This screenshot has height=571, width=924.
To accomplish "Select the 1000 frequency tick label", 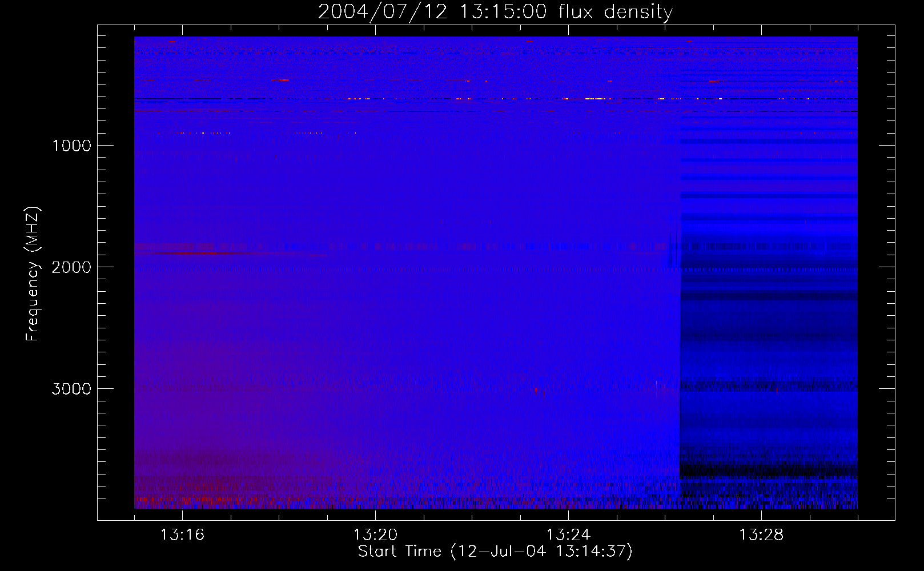I will click(x=71, y=146).
